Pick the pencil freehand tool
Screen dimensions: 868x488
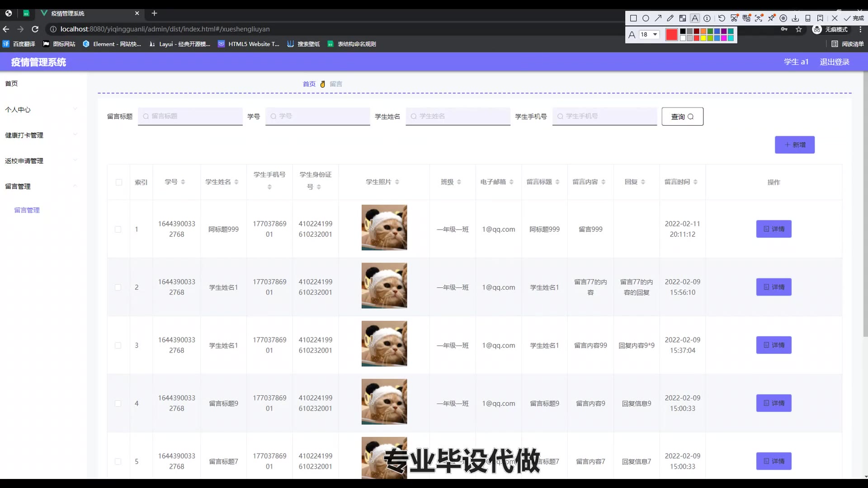point(670,18)
